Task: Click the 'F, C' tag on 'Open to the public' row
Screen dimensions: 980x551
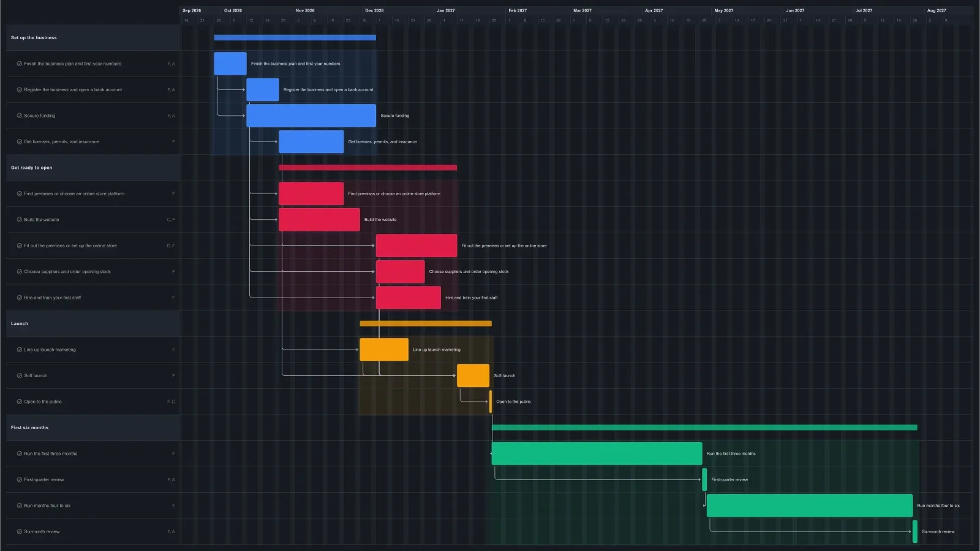Action: pyautogui.click(x=171, y=402)
